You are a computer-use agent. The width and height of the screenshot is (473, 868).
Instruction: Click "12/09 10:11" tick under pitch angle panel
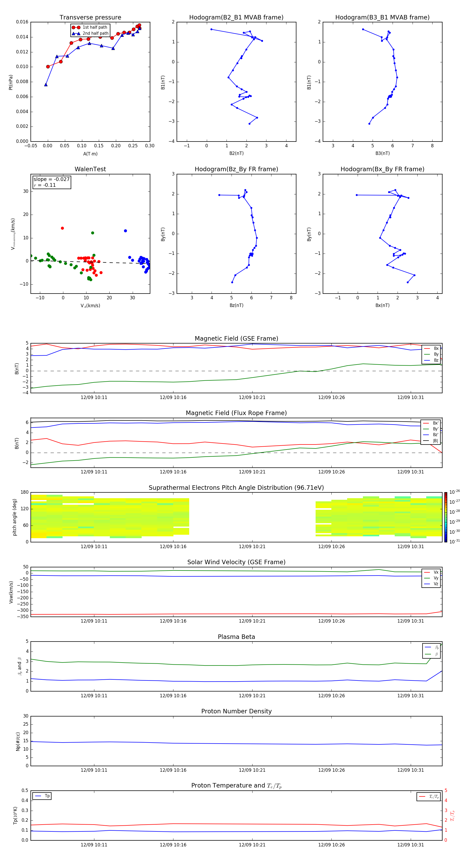94,547
